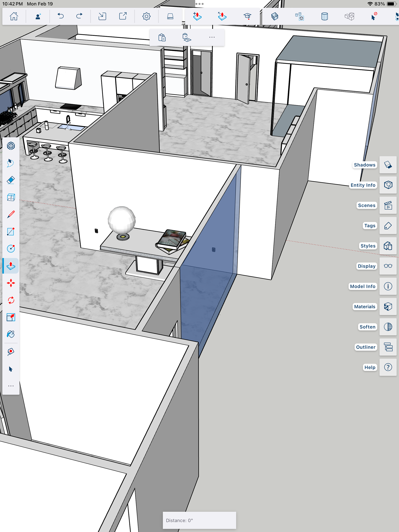Open the Tags panel label
399x532 pixels.
pyautogui.click(x=369, y=226)
